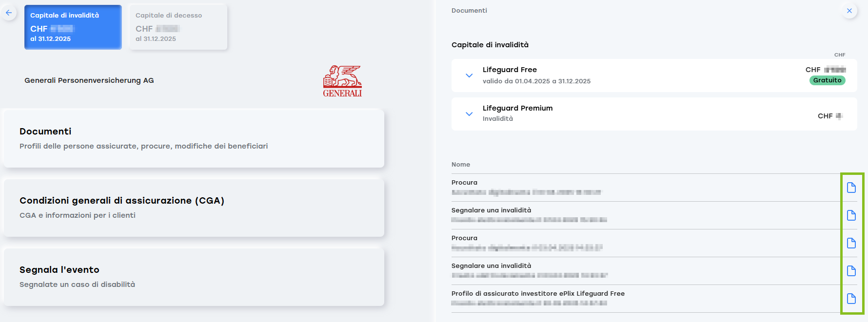Open the Documenti card
Viewport: 868px width, 322px height.
click(x=194, y=138)
